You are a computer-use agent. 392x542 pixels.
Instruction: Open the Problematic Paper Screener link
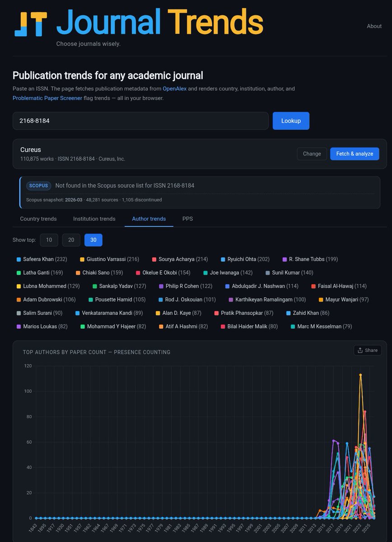pyautogui.click(x=47, y=98)
